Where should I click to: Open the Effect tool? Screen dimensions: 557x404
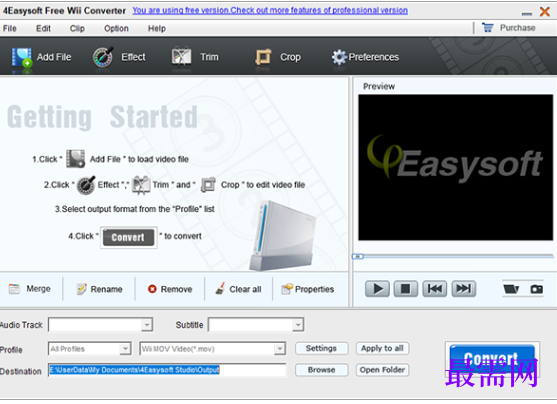pos(103,57)
